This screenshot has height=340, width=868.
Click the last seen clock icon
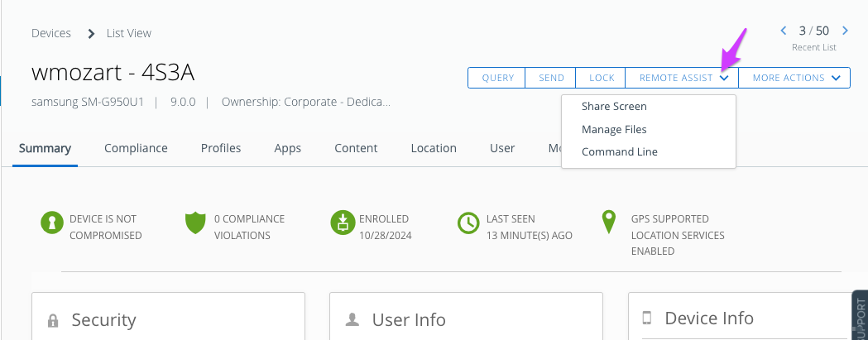pyautogui.click(x=468, y=223)
